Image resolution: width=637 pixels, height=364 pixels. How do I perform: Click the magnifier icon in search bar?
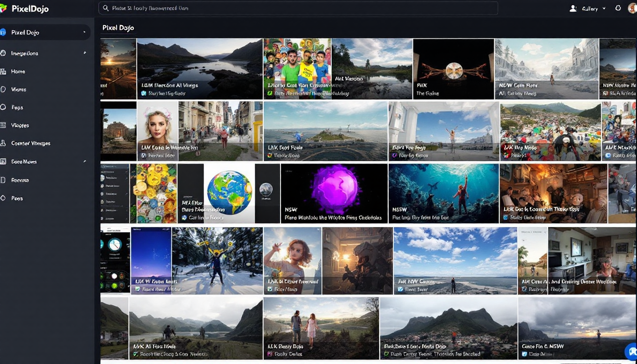106,9
